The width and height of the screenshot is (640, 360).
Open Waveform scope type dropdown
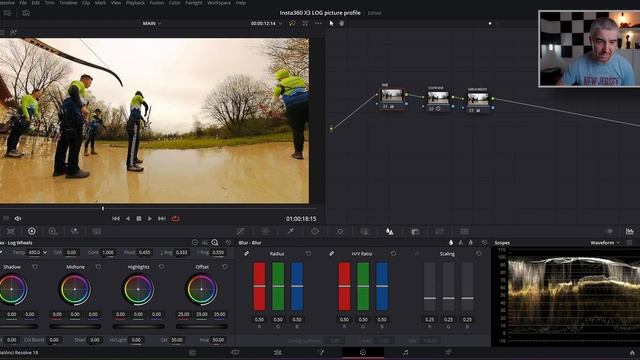click(x=605, y=242)
